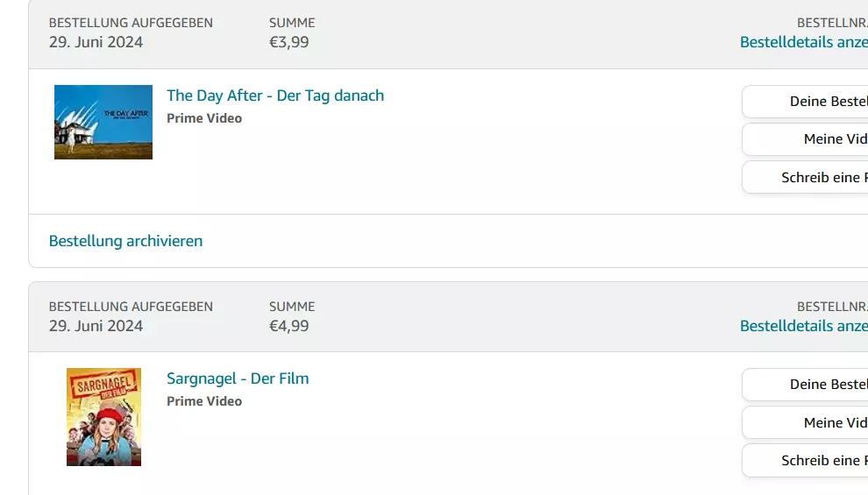Viewport: 868px width, 495px height.
Task: Open The Day After poster thumbnail
Action: click(103, 123)
